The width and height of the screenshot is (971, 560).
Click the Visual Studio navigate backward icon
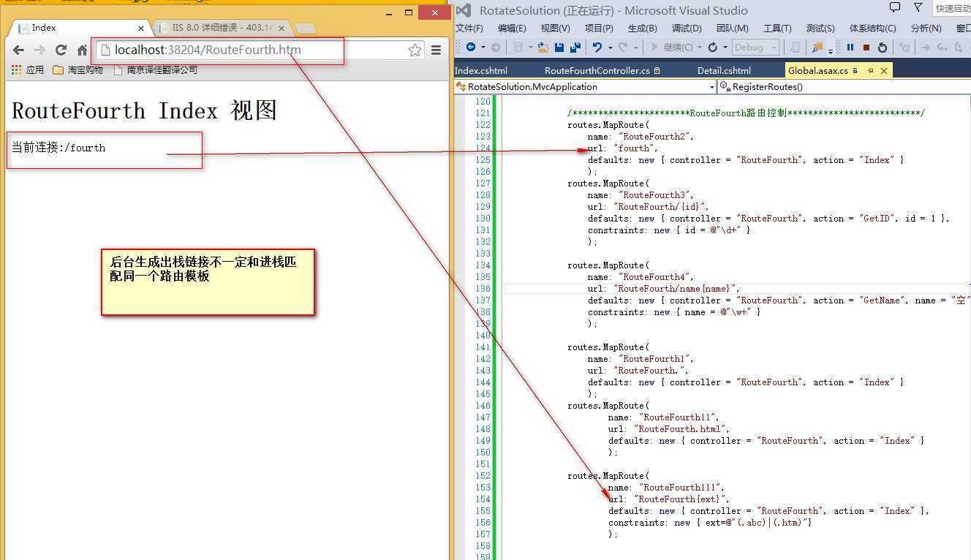(x=471, y=47)
